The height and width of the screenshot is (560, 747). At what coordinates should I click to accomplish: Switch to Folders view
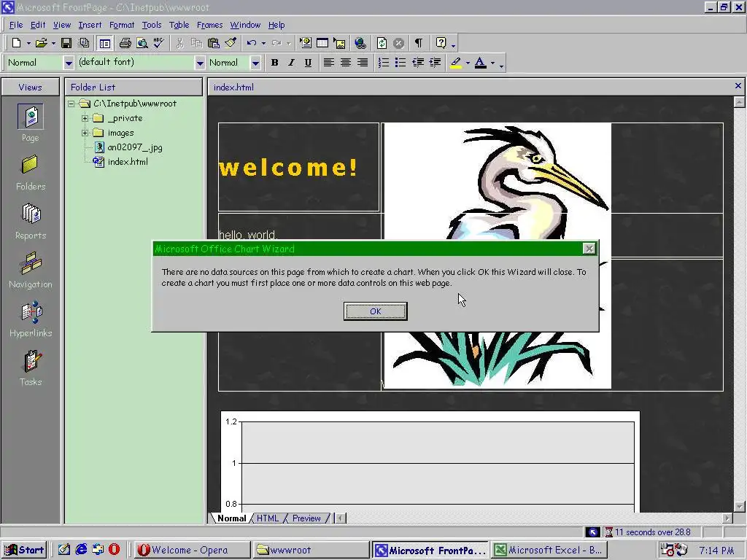coord(30,172)
